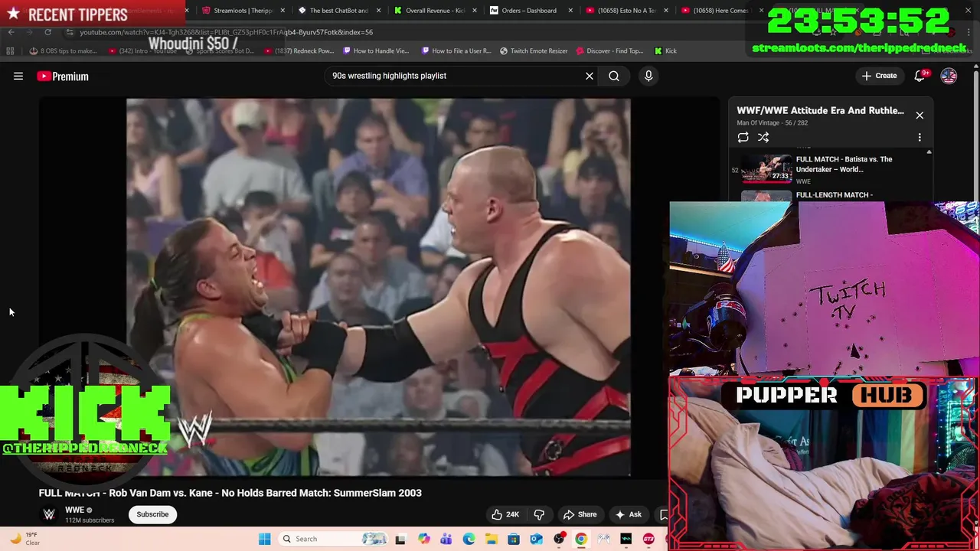980x551 pixels.
Task: Open Outlook on taskbar
Action: coord(536,539)
